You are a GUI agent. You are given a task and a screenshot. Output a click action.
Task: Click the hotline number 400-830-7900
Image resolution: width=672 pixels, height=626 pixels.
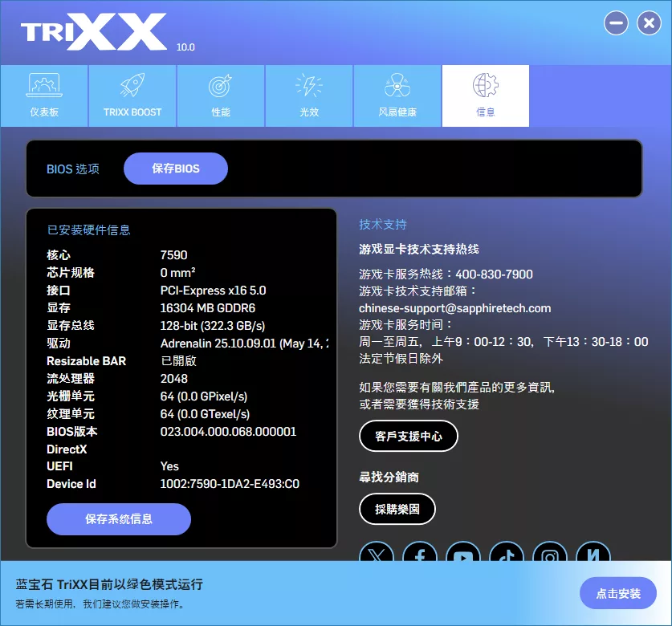pos(494,274)
